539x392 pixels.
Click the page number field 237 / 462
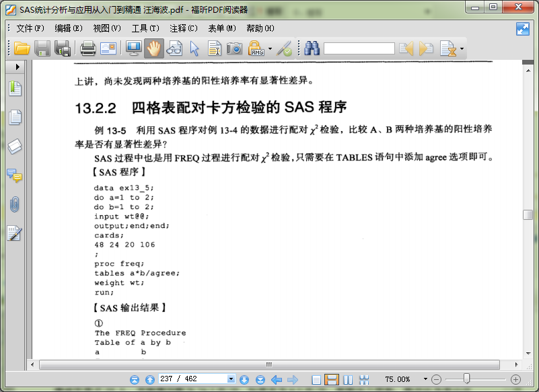click(192, 379)
